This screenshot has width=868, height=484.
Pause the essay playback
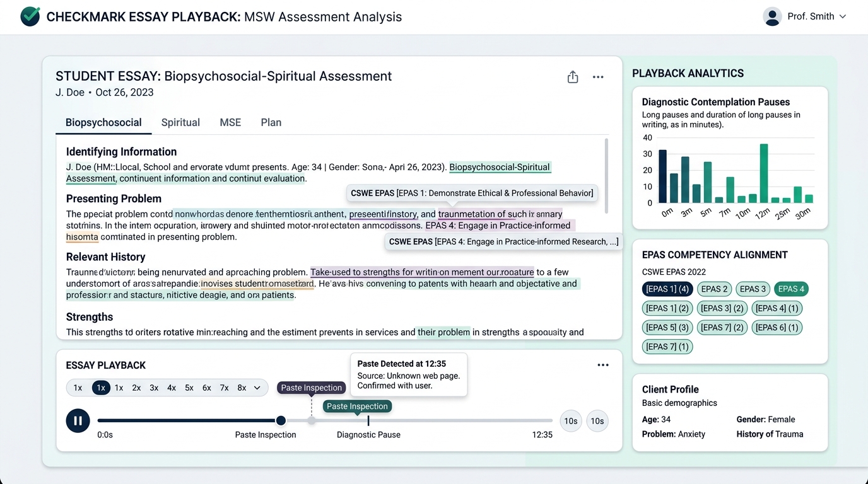(78, 420)
